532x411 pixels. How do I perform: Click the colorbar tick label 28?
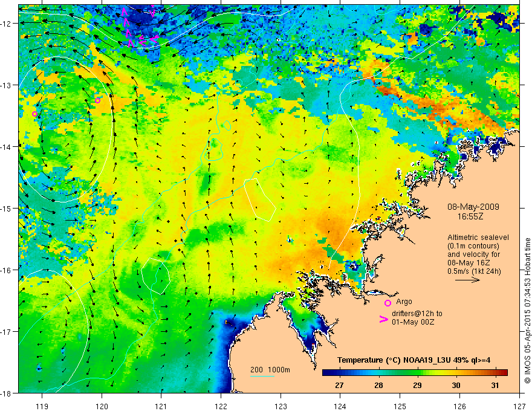(378, 385)
